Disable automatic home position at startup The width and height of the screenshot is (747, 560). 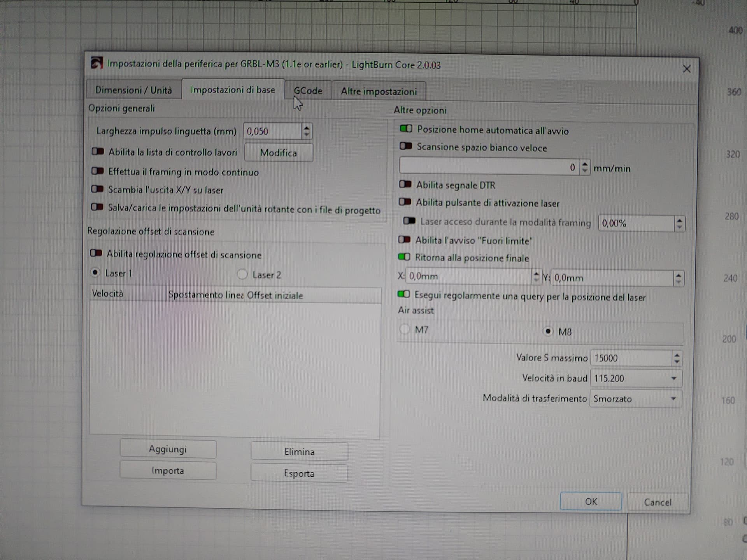pos(406,129)
